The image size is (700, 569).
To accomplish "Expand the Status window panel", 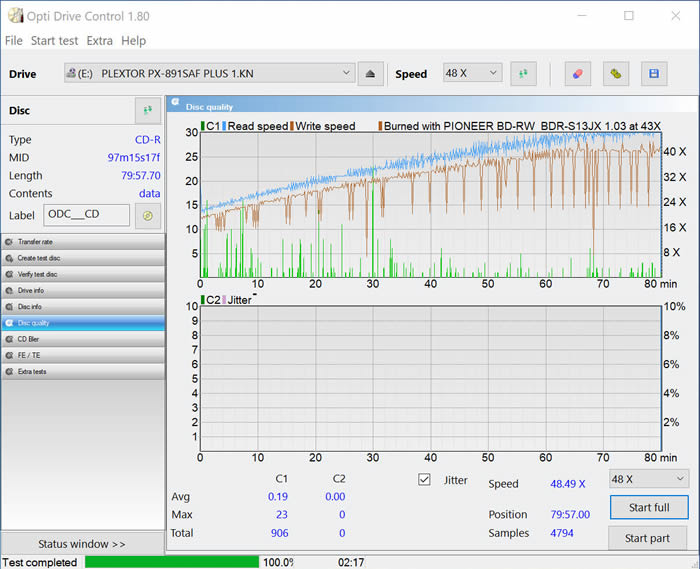I will [82, 544].
